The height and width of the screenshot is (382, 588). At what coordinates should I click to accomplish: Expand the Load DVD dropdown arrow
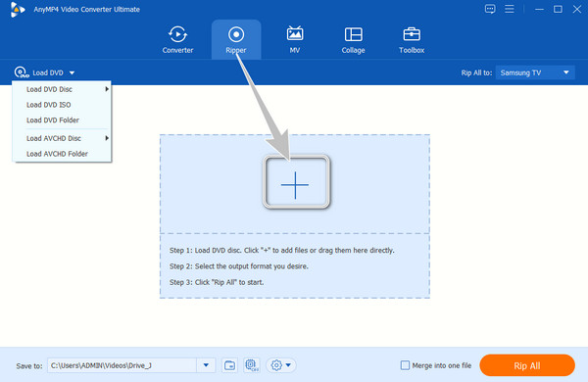tap(72, 72)
